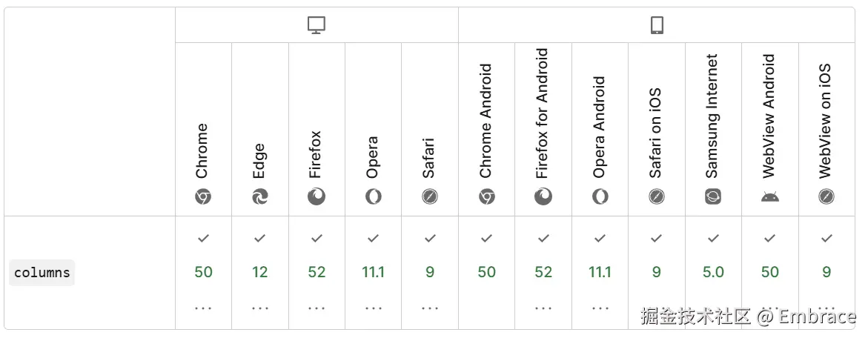868x338 pixels.
Task: Click Samsung Internet version 5.0 cell
Action: (713, 272)
